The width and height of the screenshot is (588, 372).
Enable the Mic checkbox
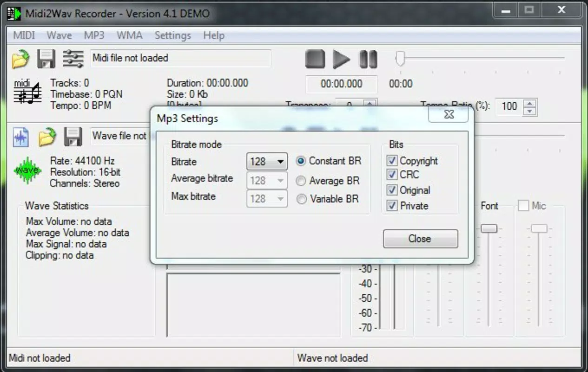point(523,206)
